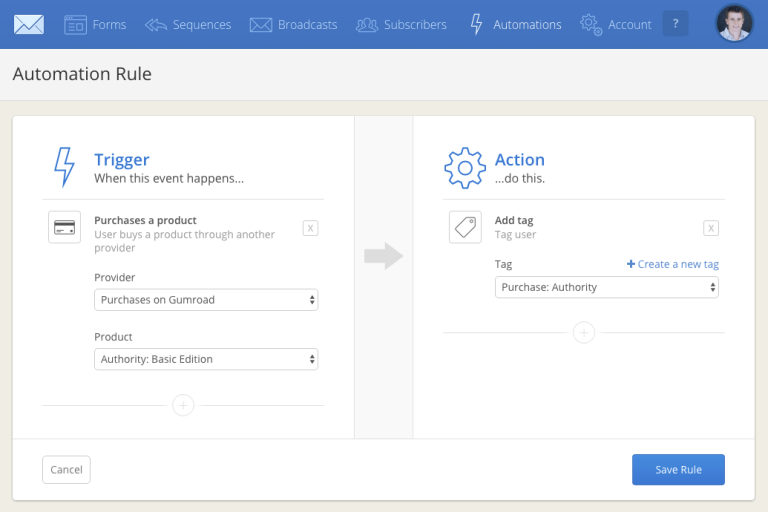
Task: Click the tag icon beside Add tag
Action: coord(465,227)
